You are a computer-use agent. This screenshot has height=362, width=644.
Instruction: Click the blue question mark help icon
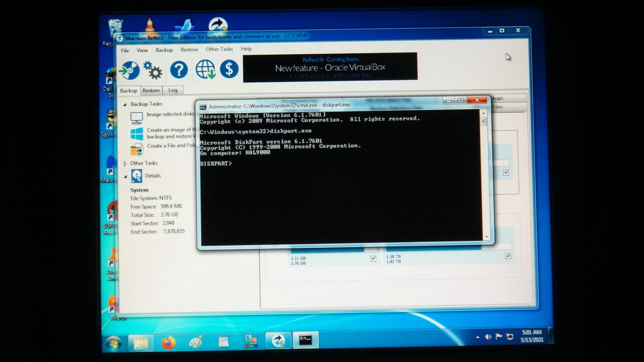pos(179,70)
